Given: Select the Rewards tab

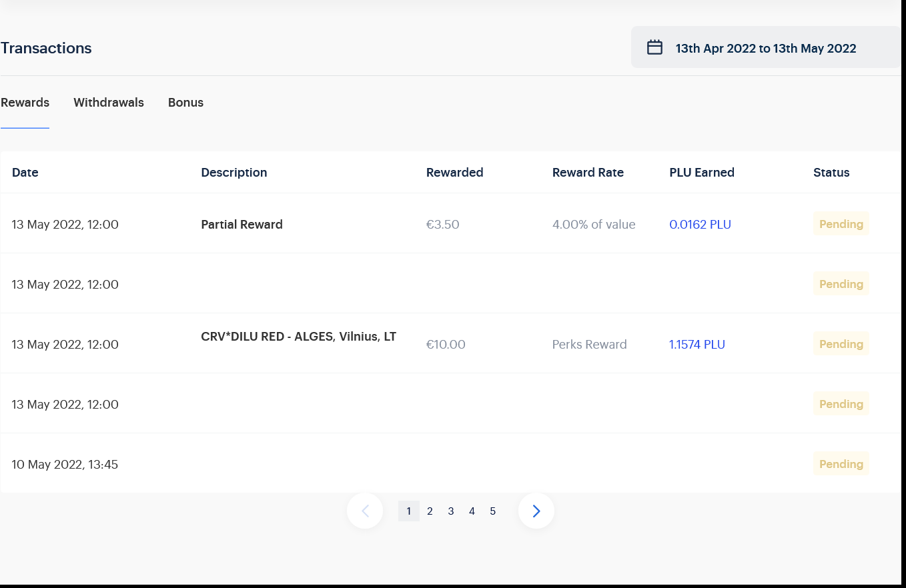Looking at the screenshot, I should (x=25, y=103).
